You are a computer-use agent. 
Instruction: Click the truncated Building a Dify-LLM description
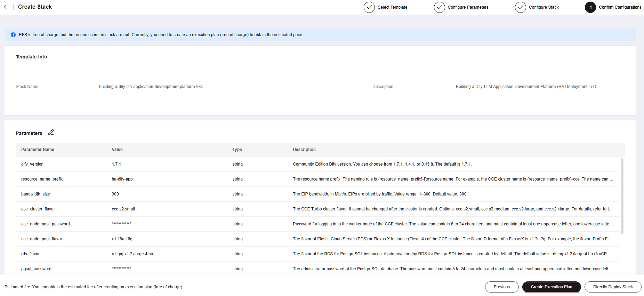click(x=528, y=87)
